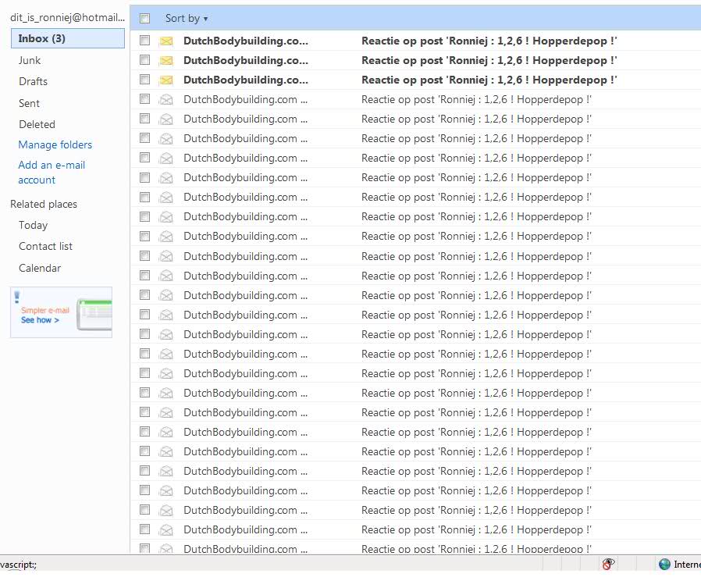This screenshot has width=701, height=588.
Task: Open the Inbox (3) folder
Action: tap(42, 38)
